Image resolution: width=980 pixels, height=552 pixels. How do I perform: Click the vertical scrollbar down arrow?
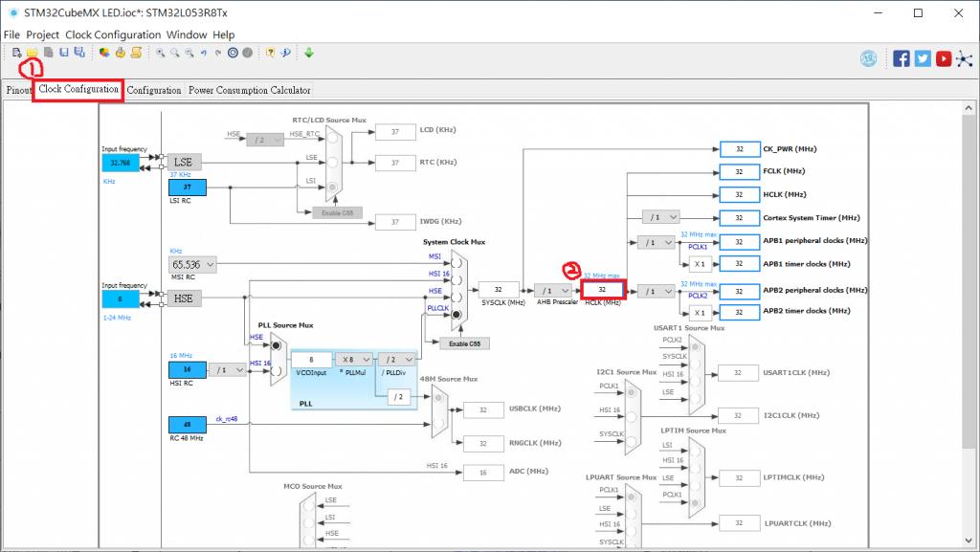coord(969,541)
